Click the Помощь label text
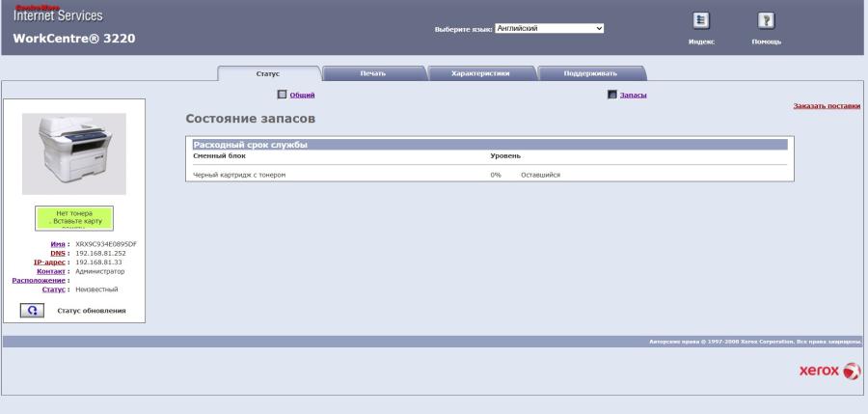Screen dimensions: 868x414 pos(766,42)
